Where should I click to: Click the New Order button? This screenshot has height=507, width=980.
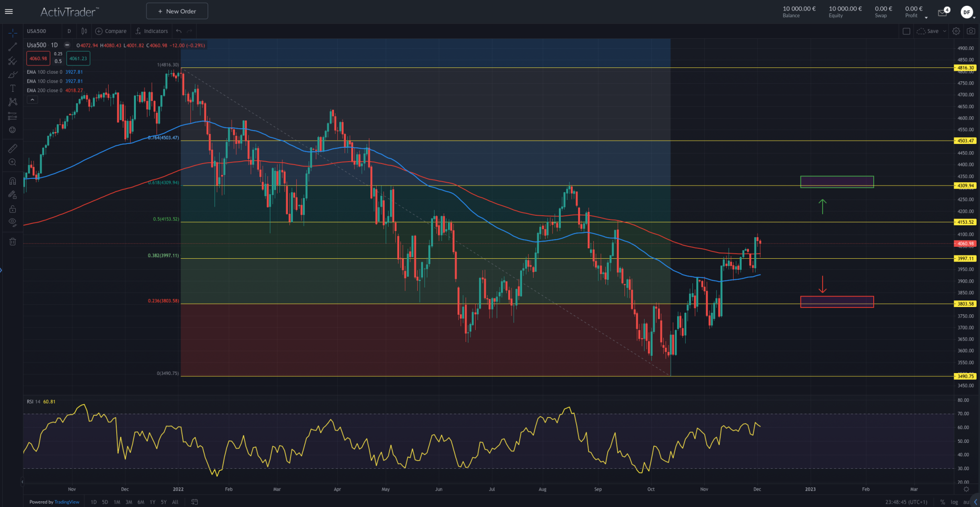coord(177,11)
